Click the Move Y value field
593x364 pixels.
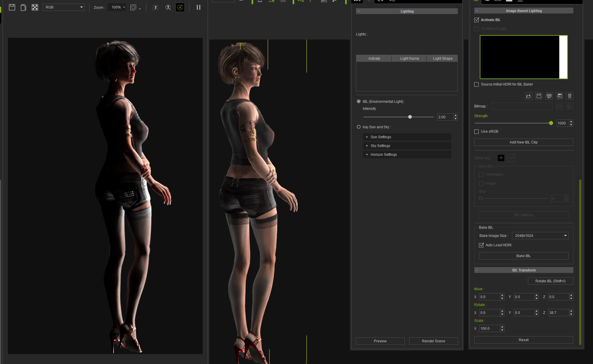(524, 297)
